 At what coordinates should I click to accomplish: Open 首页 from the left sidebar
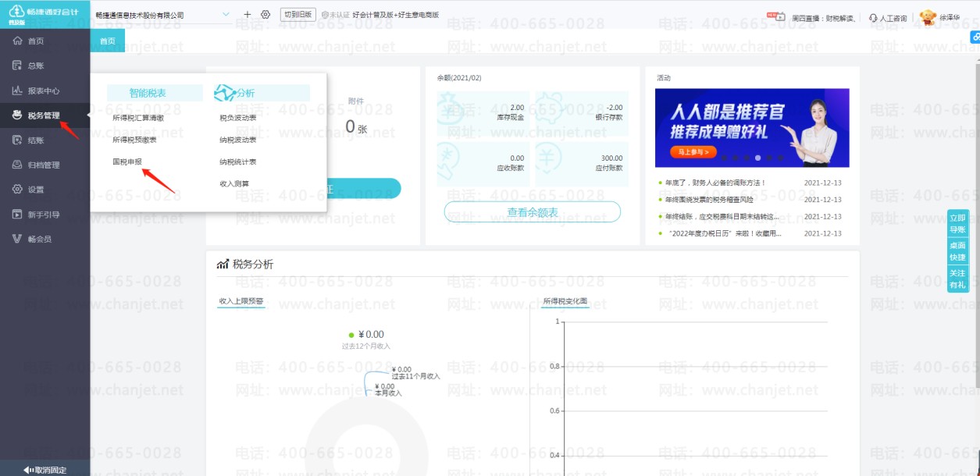click(35, 41)
